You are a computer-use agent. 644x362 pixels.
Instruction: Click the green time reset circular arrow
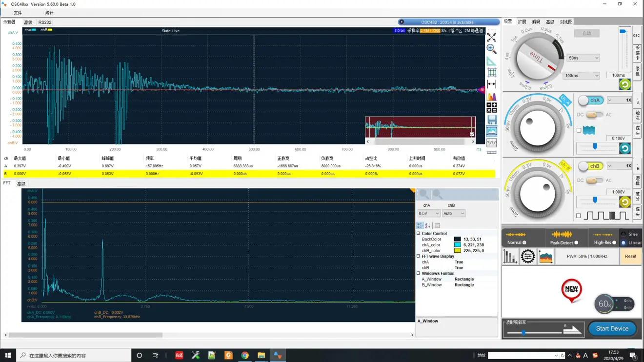tap(624, 84)
